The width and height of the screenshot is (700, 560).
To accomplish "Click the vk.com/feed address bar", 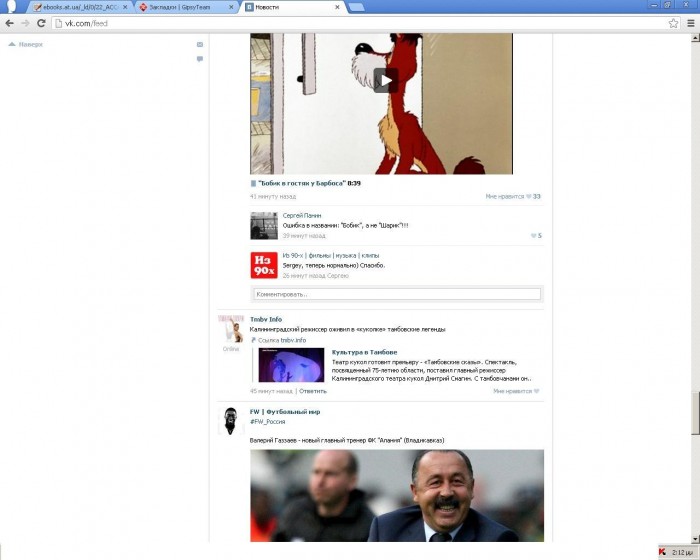I will pyautogui.click(x=366, y=23).
